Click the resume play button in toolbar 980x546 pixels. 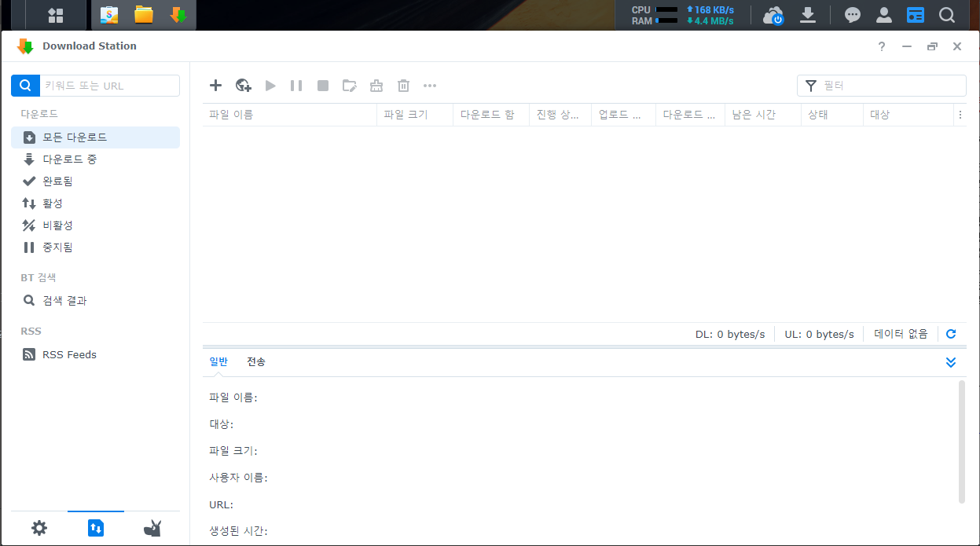[270, 86]
